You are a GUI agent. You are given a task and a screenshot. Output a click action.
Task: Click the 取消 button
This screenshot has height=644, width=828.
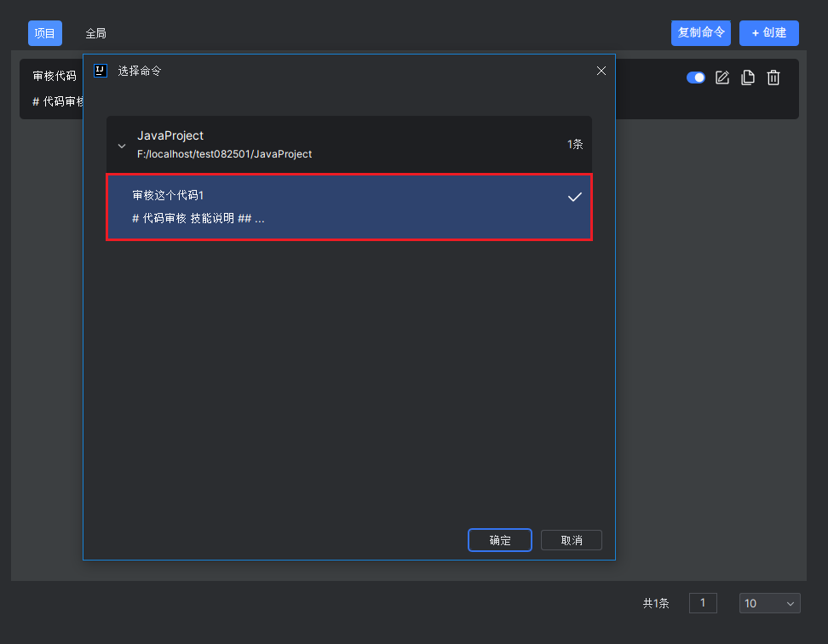[x=572, y=540]
